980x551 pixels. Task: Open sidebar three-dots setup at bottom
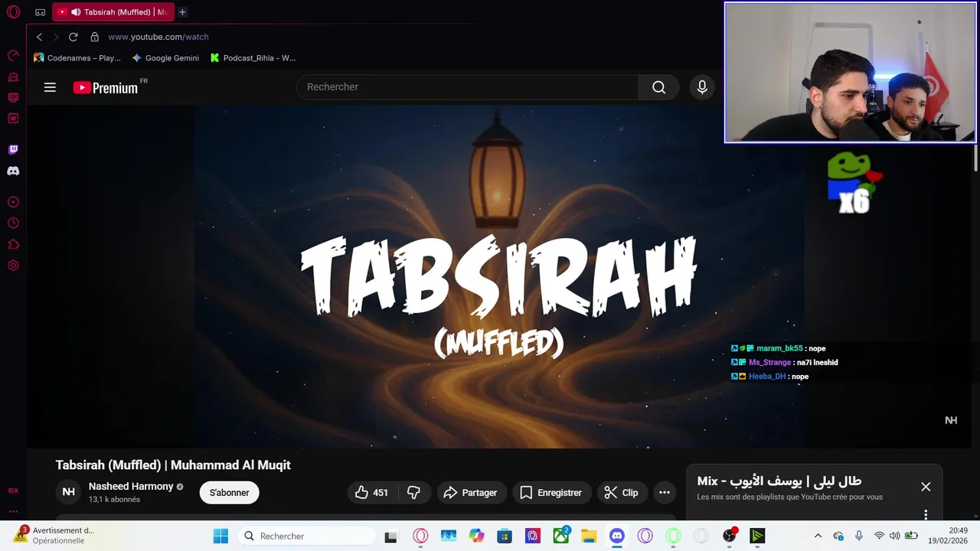pos(13,511)
